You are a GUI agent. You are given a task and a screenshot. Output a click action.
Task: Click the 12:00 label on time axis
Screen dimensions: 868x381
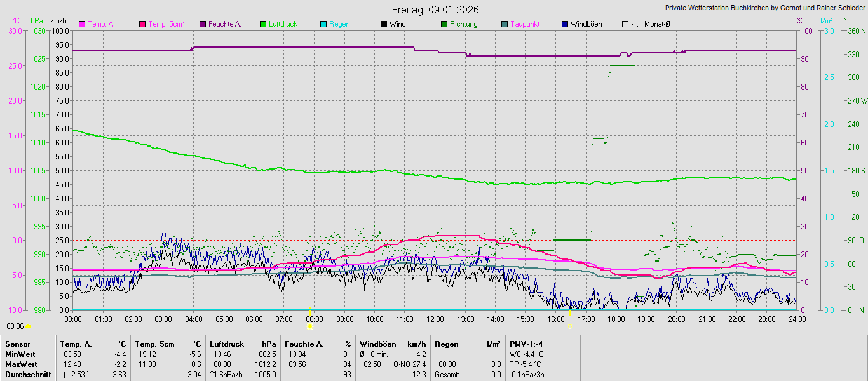coord(435,319)
